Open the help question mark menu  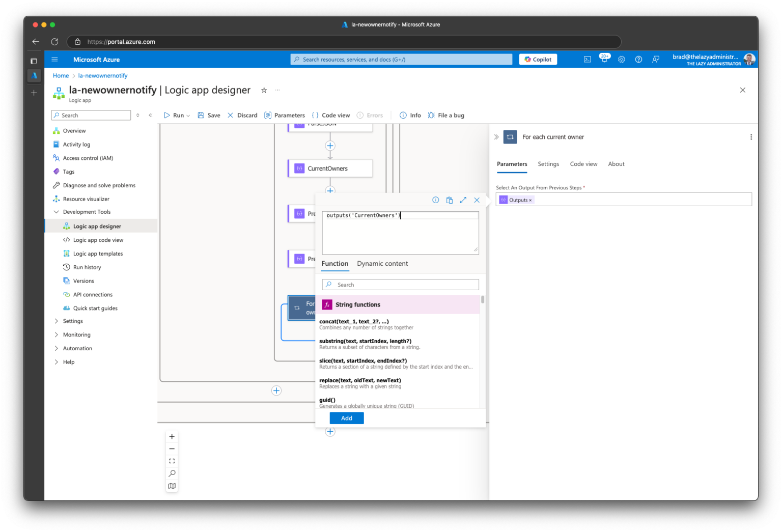coord(638,60)
